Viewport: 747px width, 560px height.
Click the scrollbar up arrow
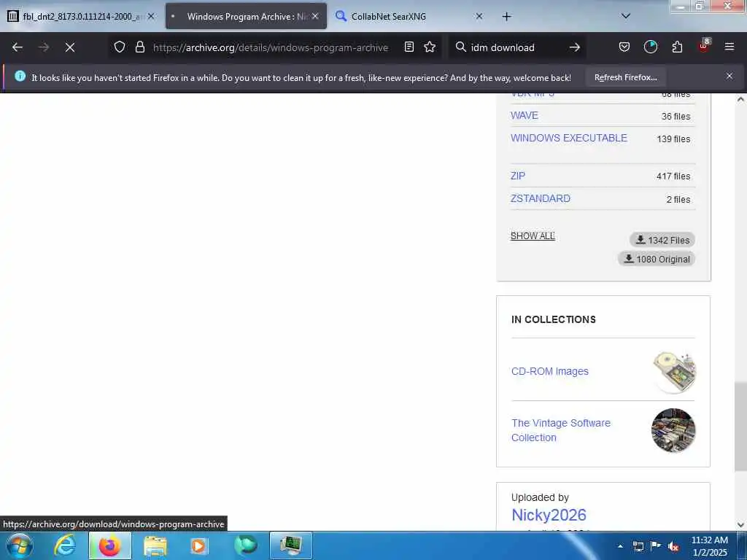[x=740, y=99]
